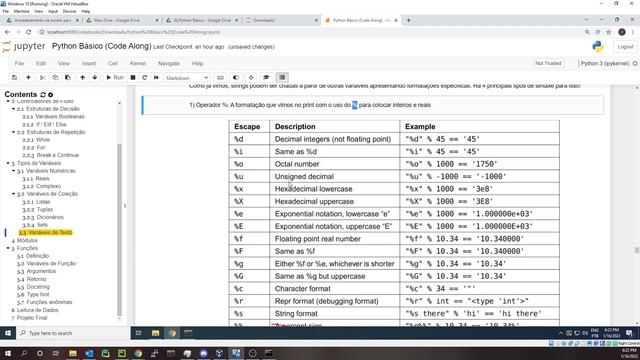Switch to the Downloads browser tab

coord(281,20)
